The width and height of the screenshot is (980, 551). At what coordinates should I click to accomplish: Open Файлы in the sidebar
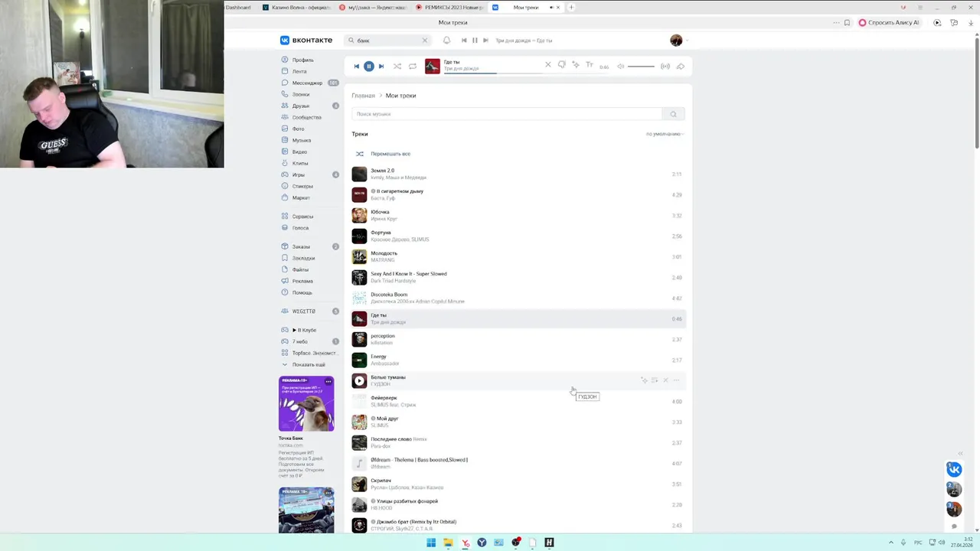pos(300,269)
